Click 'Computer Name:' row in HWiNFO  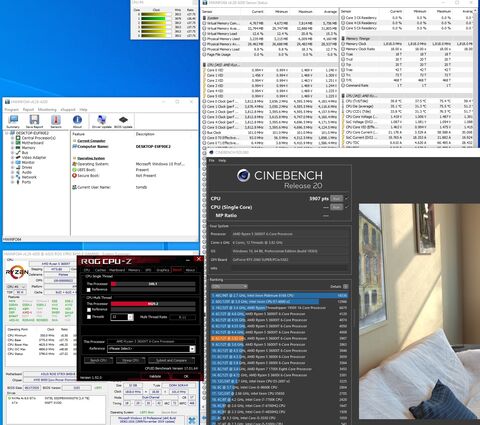pos(133,146)
